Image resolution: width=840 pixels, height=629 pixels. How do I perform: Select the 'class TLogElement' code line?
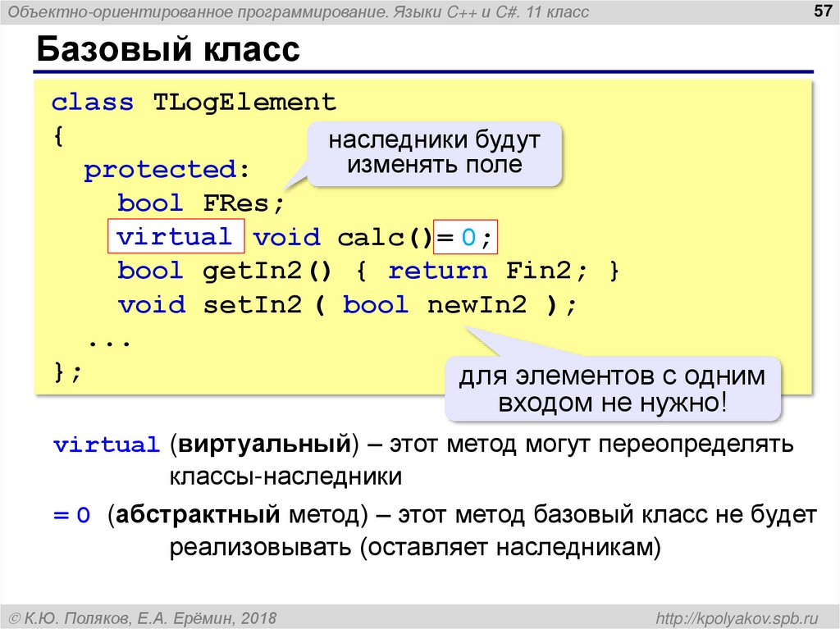pyautogui.click(x=194, y=102)
